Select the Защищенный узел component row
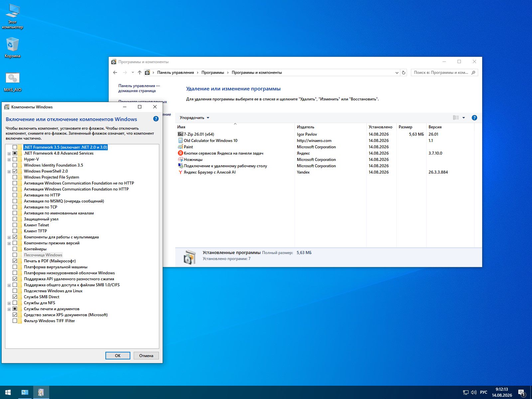 41,219
